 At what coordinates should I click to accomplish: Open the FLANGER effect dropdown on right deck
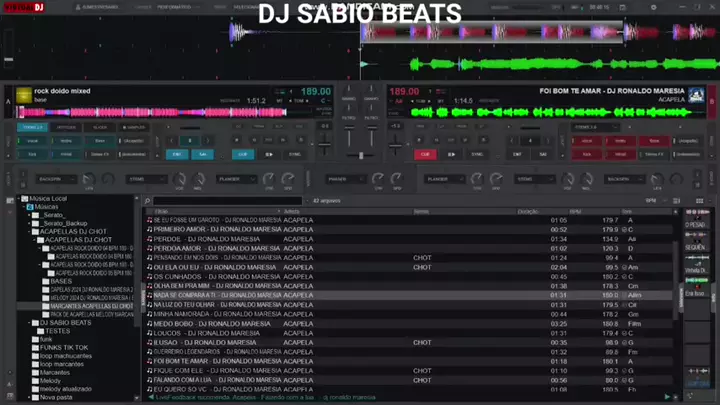[x=440, y=179]
